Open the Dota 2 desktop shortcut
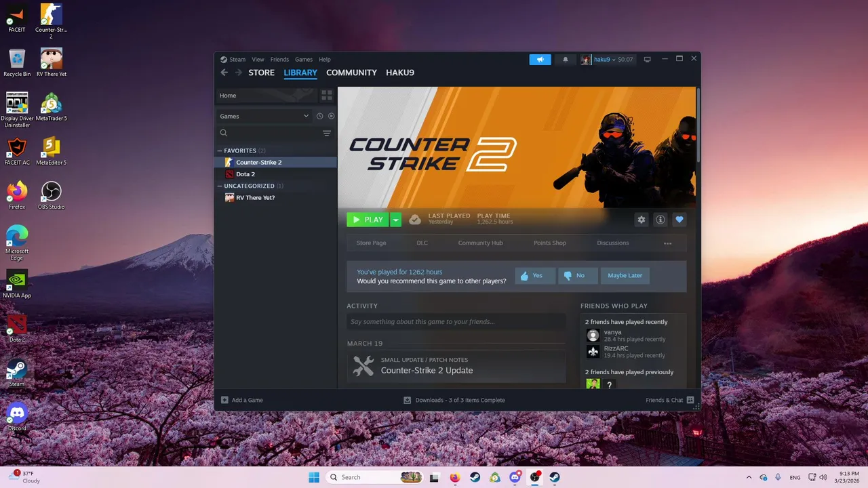The height and width of the screenshot is (488, 868). click(17, 328)
